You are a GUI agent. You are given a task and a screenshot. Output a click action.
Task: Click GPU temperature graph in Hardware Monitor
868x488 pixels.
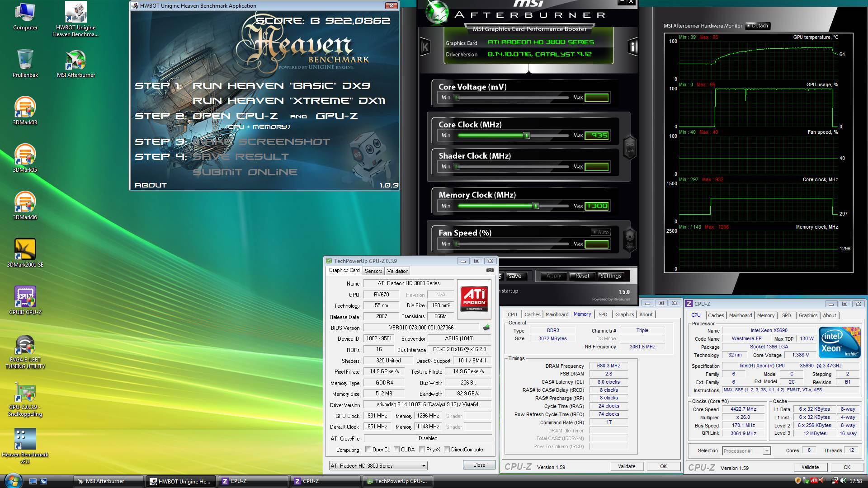(758, 60)
